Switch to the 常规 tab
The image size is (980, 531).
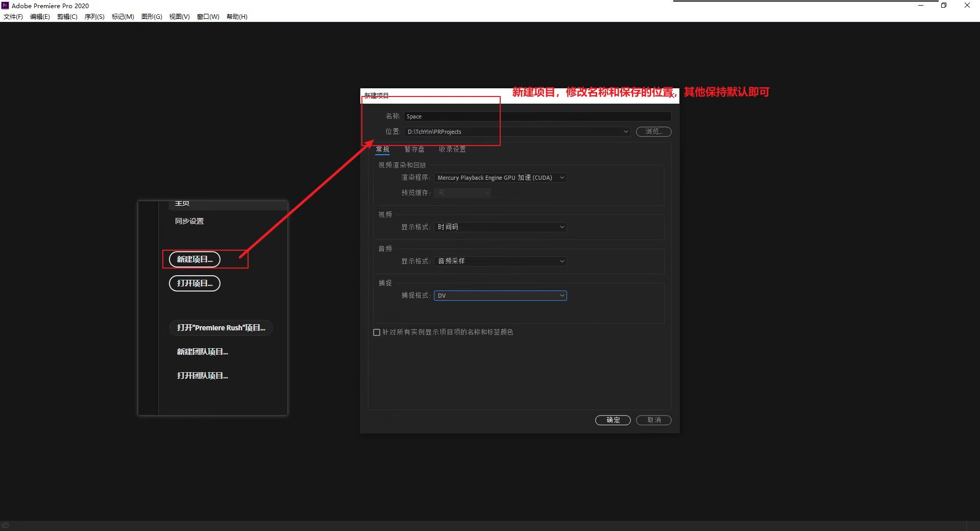[x=382, y=149]
